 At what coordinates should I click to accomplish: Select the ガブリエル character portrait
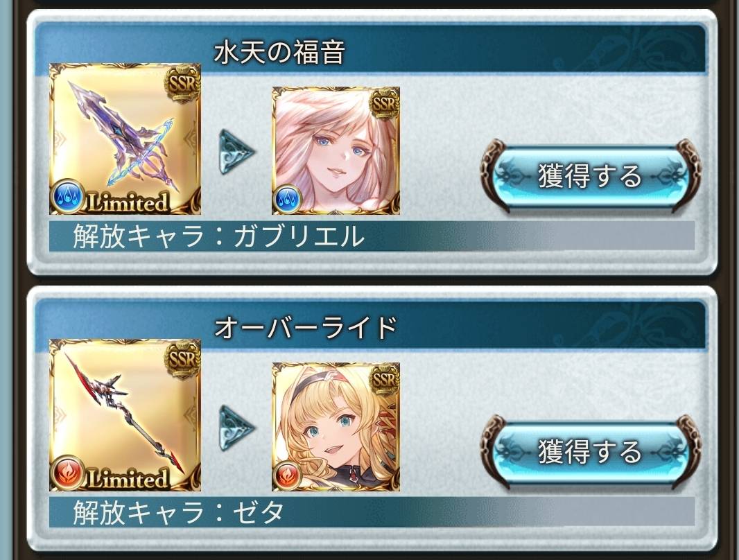click(x=336, y=150)
